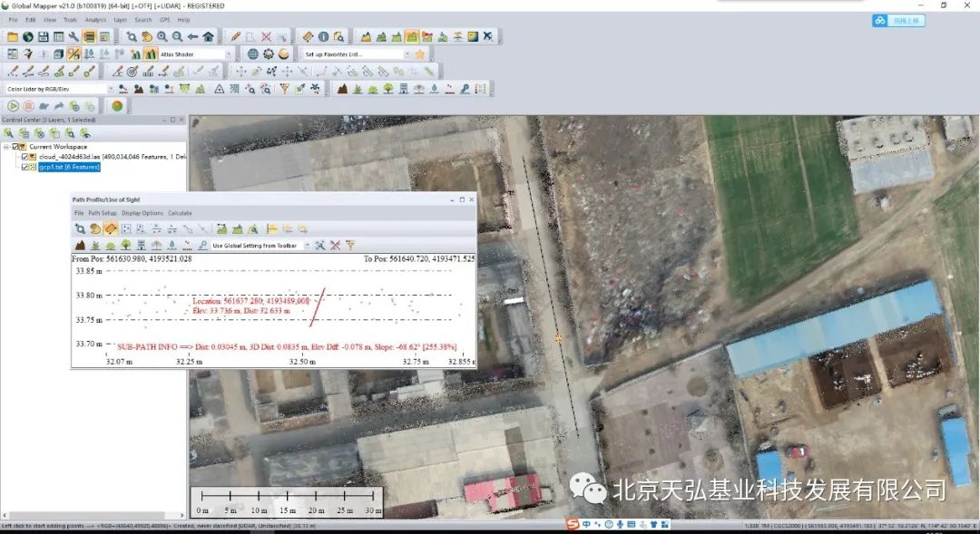The width and height of the screenshot is (980, 534).
Task: Open the Analysis menu
Action: [x=95, y=20]
